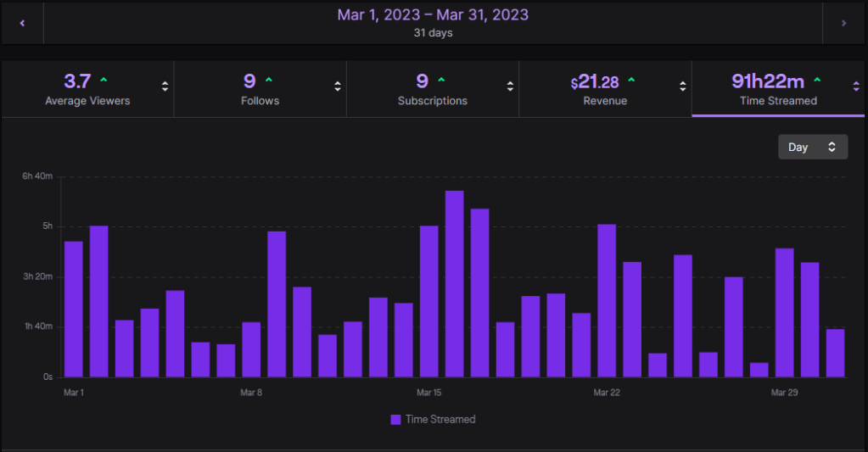Screen dimensions: 868x452
Task: Click the Mar 1 bar in chart
Action: [x=74, y=309]
